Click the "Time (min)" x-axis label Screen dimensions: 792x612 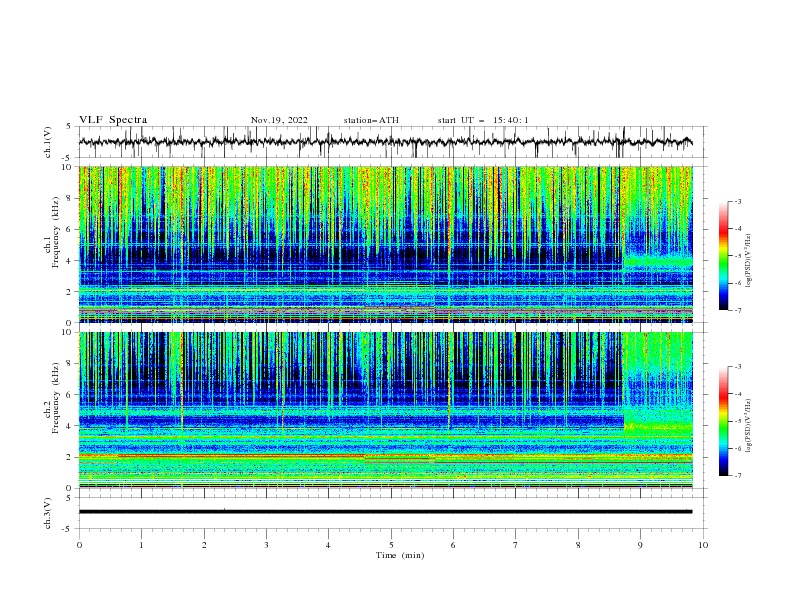(400, 555)
